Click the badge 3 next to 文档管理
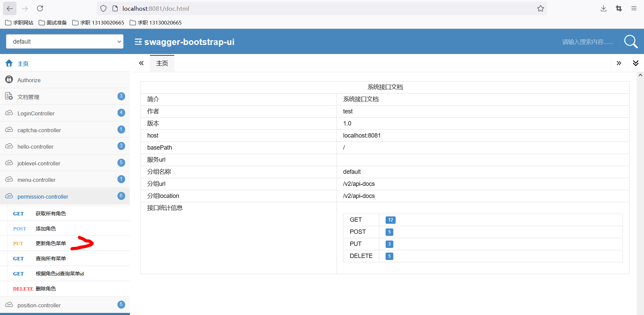The height and width of the screenshot is (315, 644). click(x=121, y=96)
